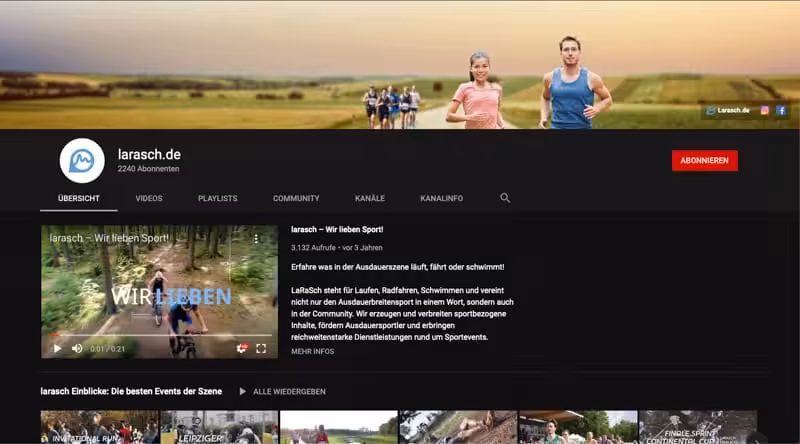Open the Instagram link in the banner
Viewport: 800px width, 444px height.
click(x=764, y=110)
